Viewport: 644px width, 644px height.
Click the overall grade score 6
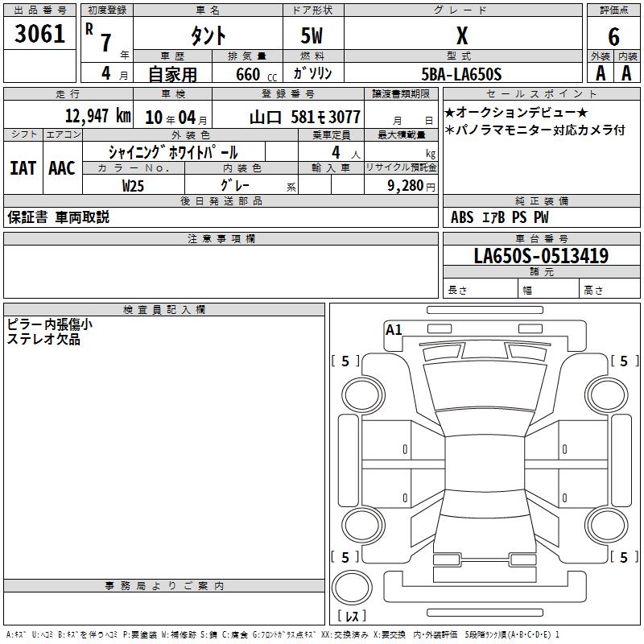[613, 36]
